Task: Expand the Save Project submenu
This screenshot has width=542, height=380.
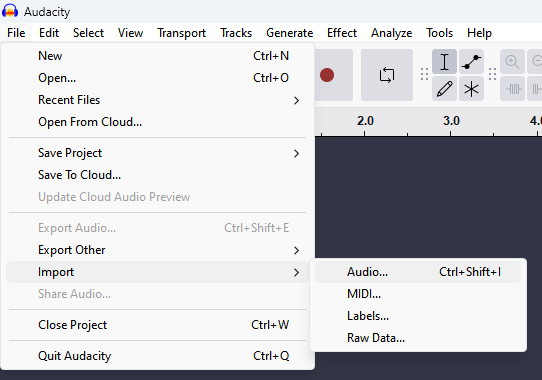Action: click(x=157, y=153)
